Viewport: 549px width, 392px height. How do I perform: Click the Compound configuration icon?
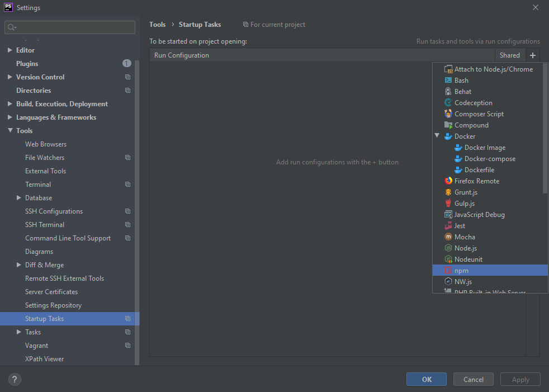tap(448, 125)
